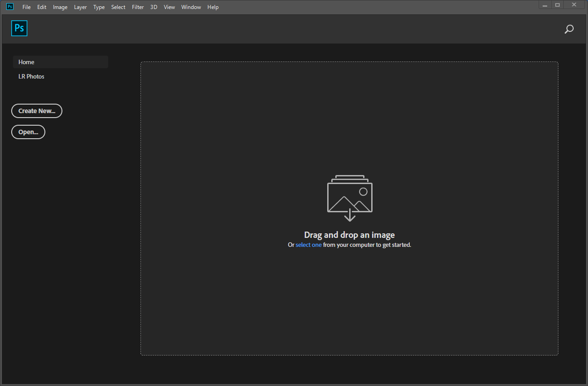The width and height of the screenshot is (588, 386).
Task: Switch to LR Photos in the sidebar
Action: 31,76
